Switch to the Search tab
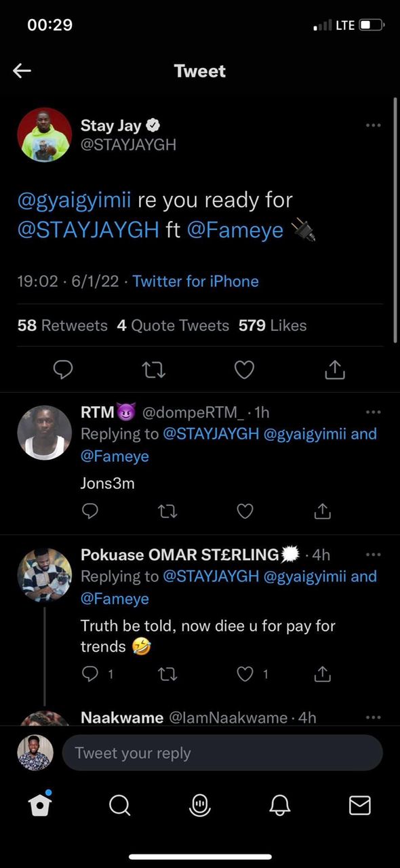The width and height of the screenshot is (400, 868). click(x=119, y=805)
